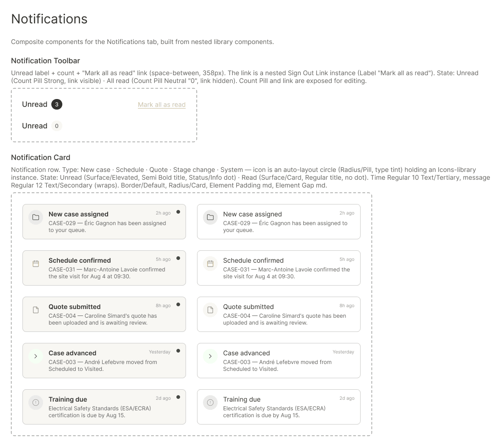This screenshot has width=504, height=447.
Task: Tap the chevron icon on the unread Case advanced card
Action: (36, 356)
